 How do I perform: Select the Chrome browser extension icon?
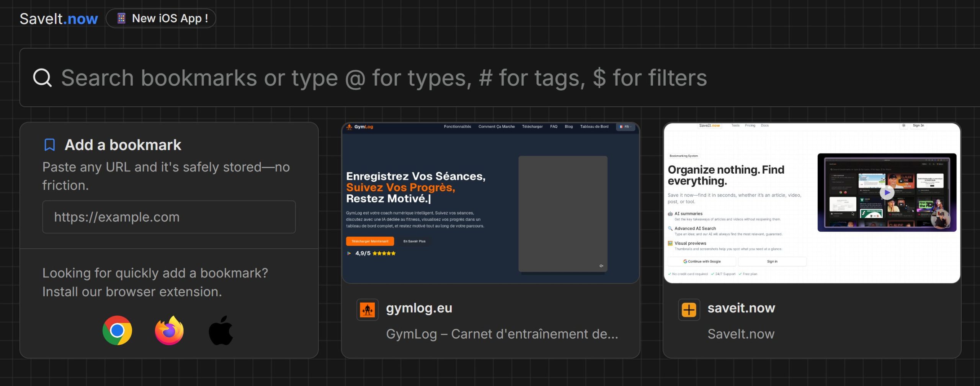click(x=117, y=331)
